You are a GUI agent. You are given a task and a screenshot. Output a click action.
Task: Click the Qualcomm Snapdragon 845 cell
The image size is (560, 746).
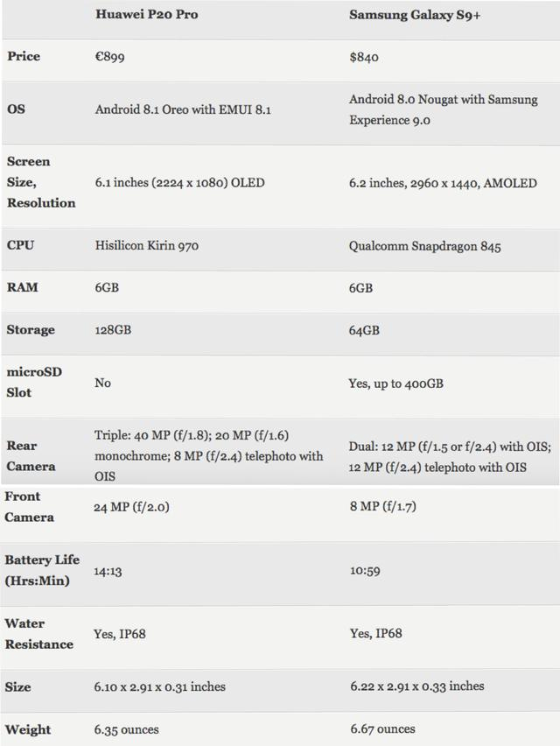424,246
